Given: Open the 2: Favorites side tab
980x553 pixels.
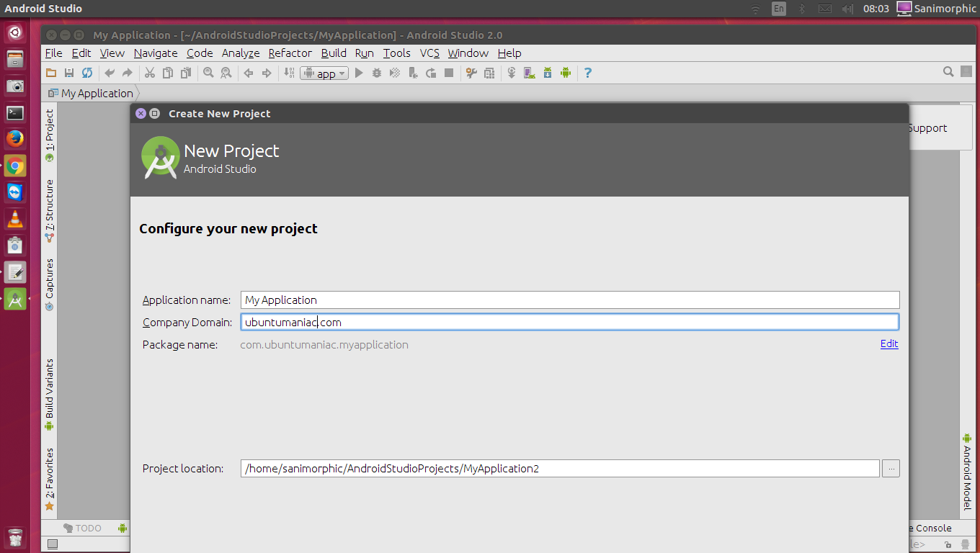Looking at the screenshot, I should coord(49,479).
